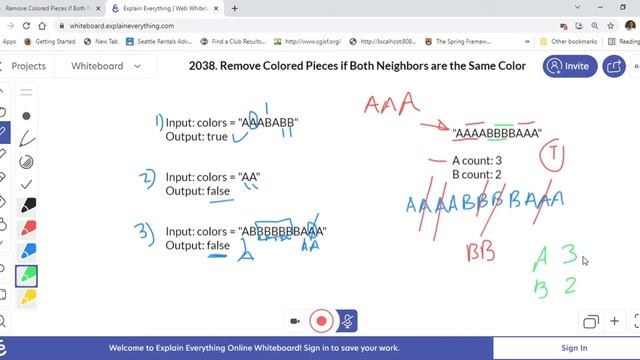Expand hidden bookmarks overflow chevron
Image resolution: width=640 pixels, height=360 pixels.
pos(527,42)
